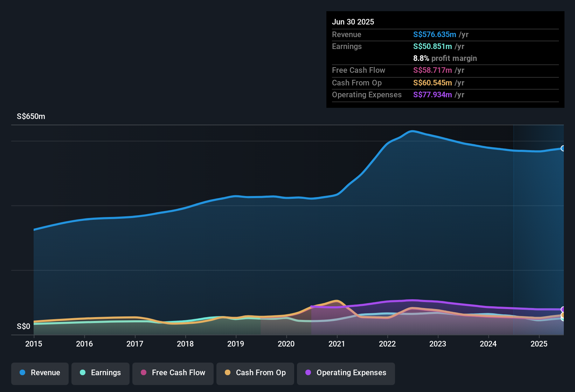The height and width of the screenshot is (392, 575).
Task: Select the Operating Expenses endpoint marker
Action: coord(563,309)
